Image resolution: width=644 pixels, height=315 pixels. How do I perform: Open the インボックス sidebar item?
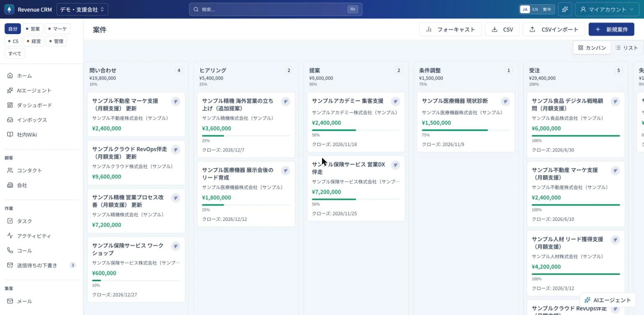41,120
